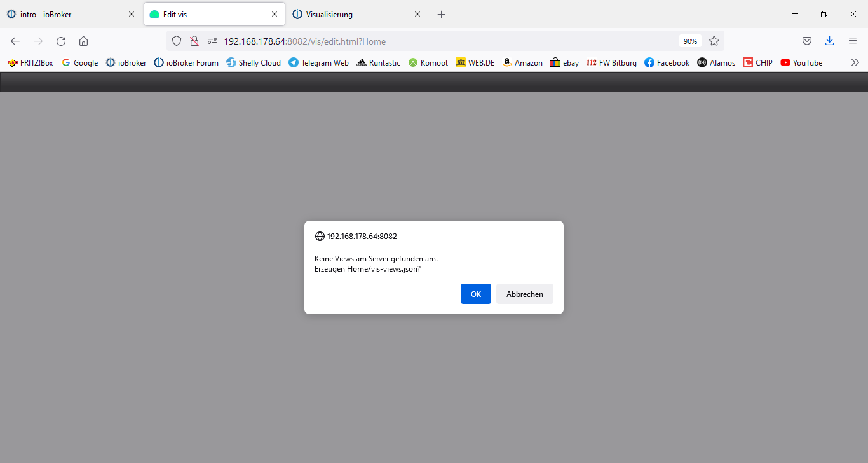Image resolution: width=868 pixels, height=463 pixels.
Task: Open the browser home page
Action: point(83,41)
